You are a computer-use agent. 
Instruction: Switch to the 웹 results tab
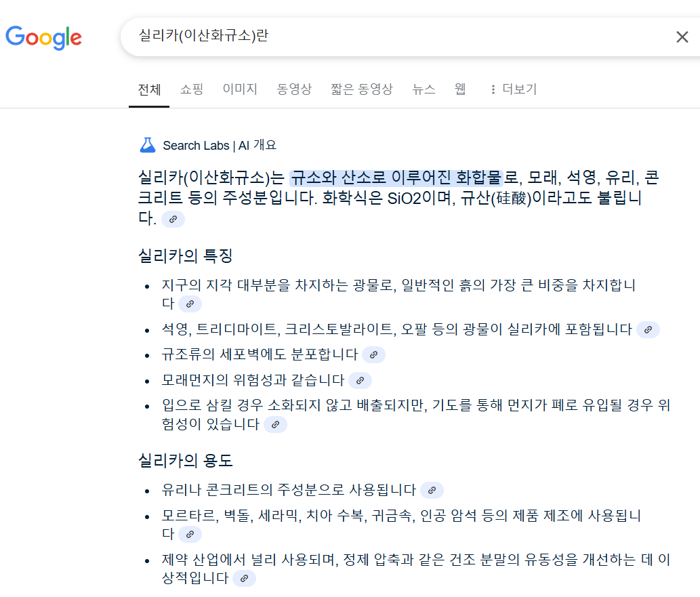point(459,89)
